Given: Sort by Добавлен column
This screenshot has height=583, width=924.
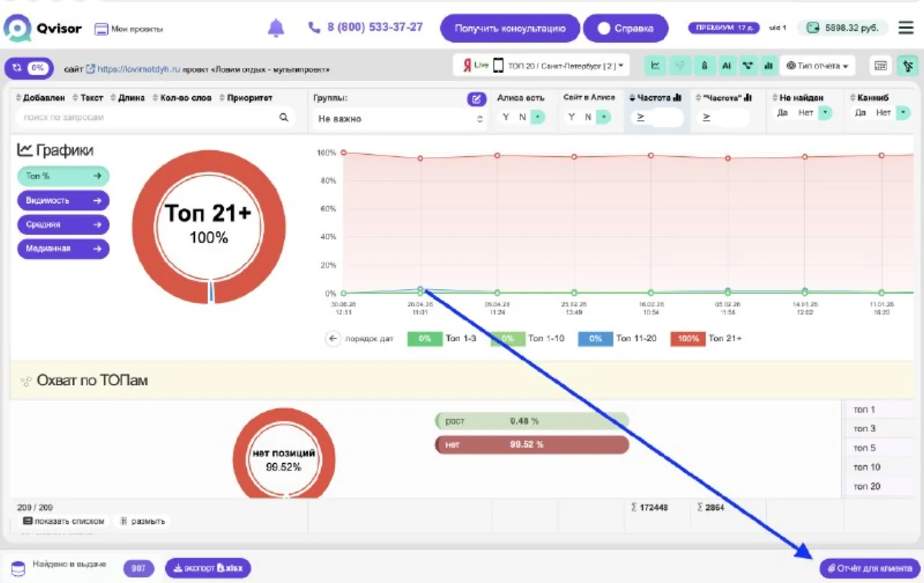Looking at the screenshot, I should coord(41,98).
